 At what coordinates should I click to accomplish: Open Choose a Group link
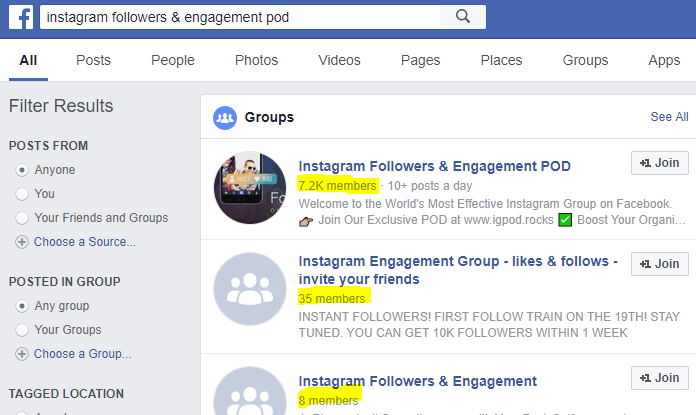pyautogui.click(x=83, y=354)
